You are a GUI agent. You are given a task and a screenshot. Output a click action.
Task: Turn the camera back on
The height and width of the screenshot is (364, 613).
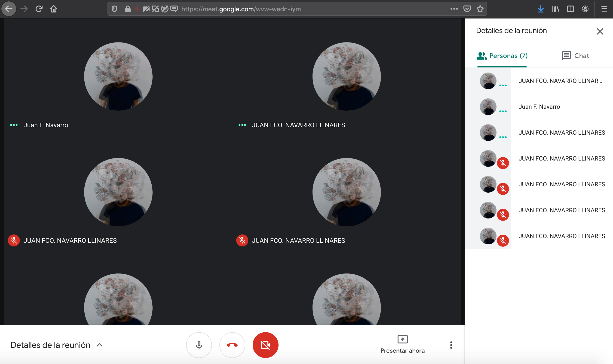[x=265, y=345]
